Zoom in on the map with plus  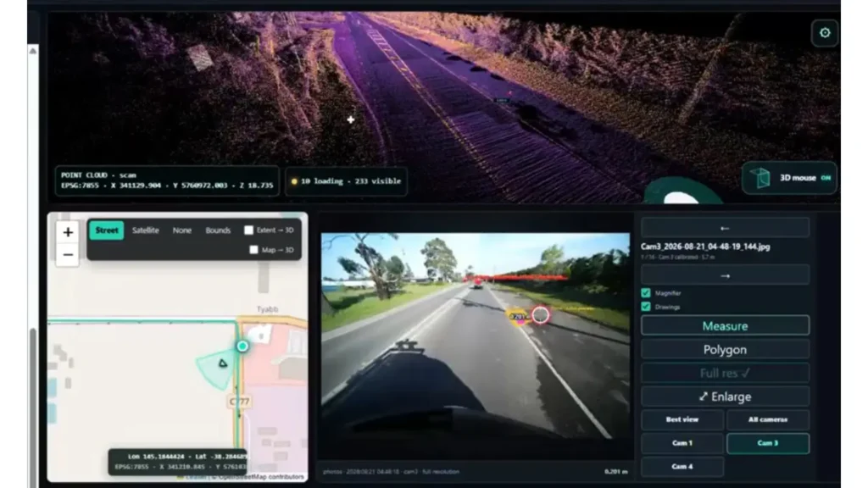[68, 232]
